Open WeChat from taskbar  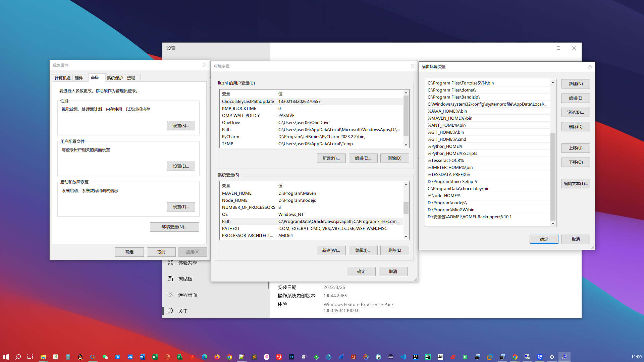(105, 357)
